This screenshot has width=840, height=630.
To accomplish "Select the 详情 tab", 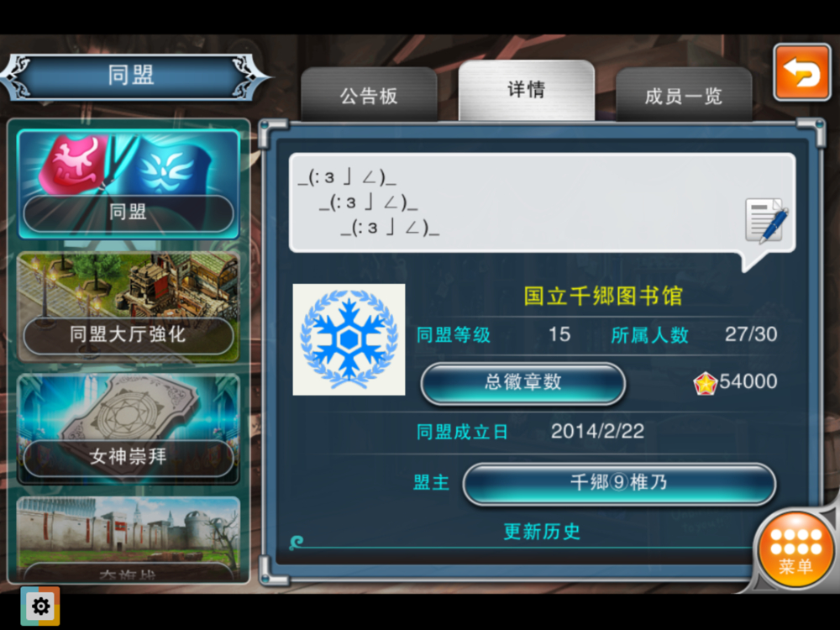I will pos(527,91).
